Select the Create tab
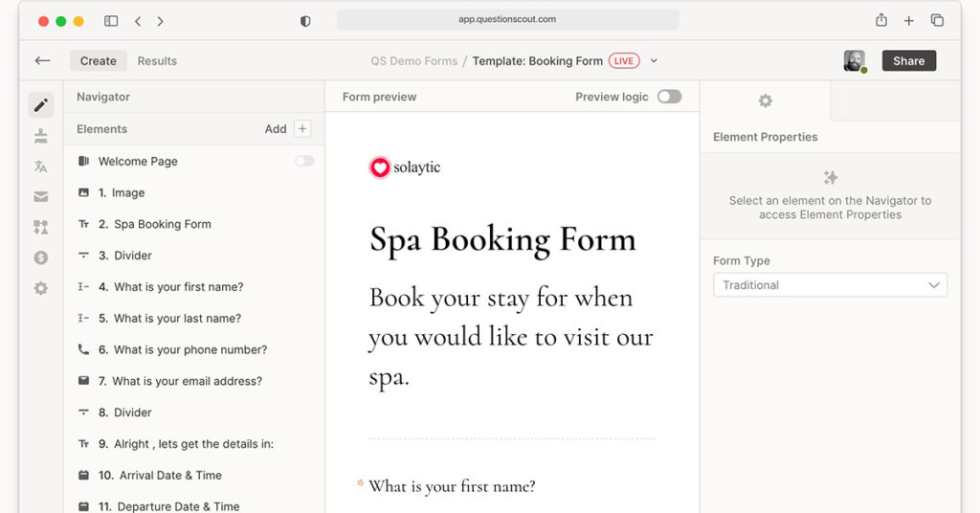The width and height of the screenshot is (980, 513). (98, 61)
